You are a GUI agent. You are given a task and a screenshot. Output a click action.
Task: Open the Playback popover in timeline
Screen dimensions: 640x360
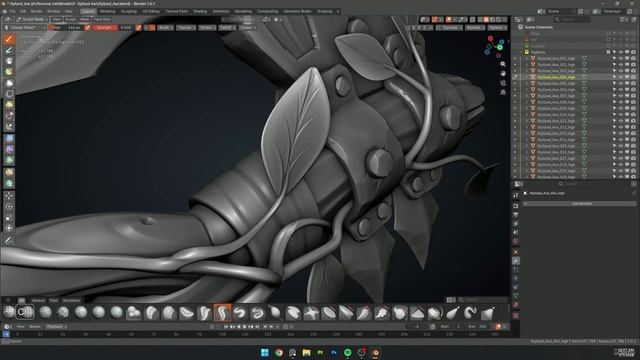pos(56,327)
